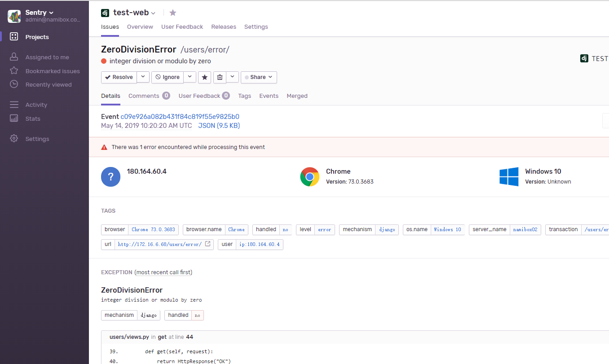This screenshot has width=609, height=364.
Task: Click os.name tag value Windows 10
Action: 447,229
